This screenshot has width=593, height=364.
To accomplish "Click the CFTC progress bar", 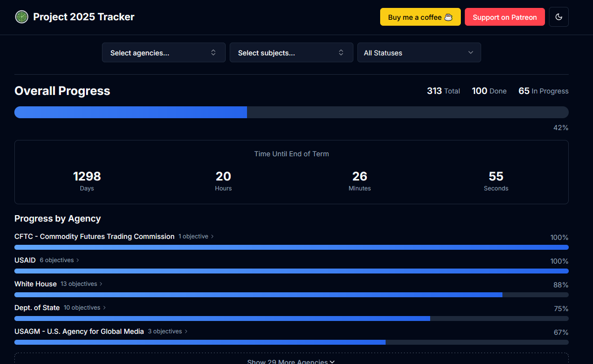I will pyautogui.click(x=291, y=247).
